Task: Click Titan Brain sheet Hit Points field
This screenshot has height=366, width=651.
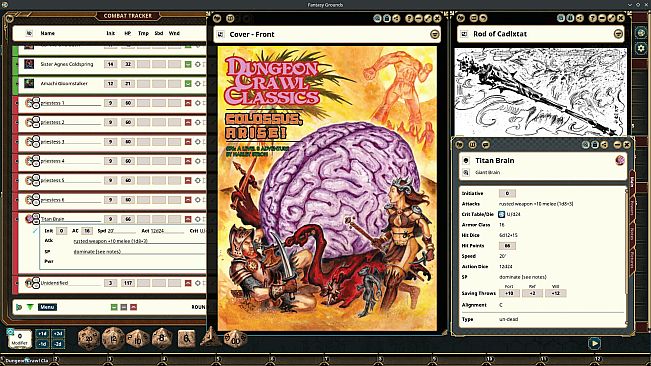Action: 507,246
